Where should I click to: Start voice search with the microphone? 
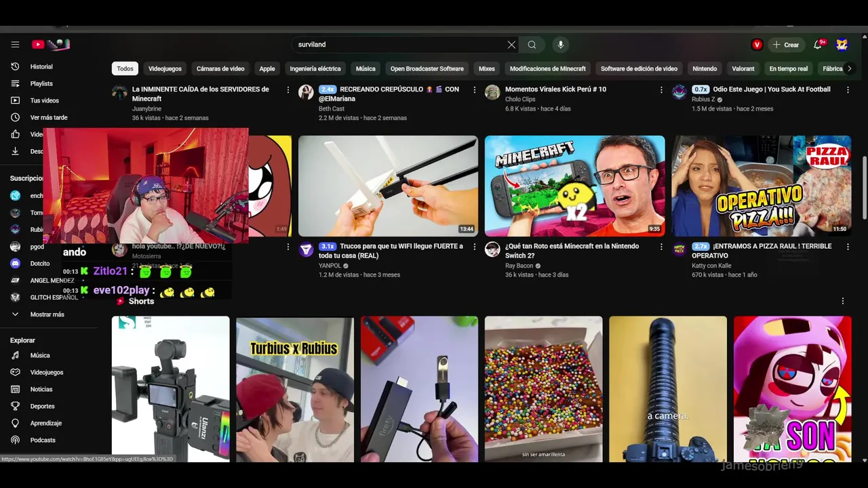(560, 45)
